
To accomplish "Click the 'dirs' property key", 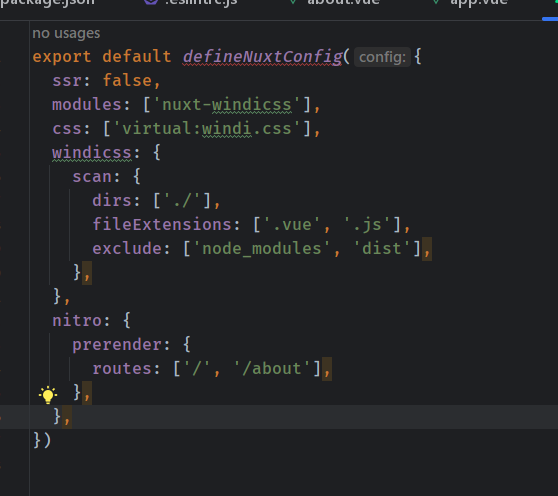I will click(112, 201).
